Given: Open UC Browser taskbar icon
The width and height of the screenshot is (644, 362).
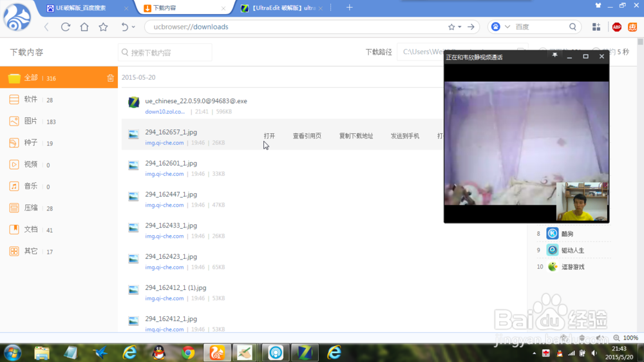Looking at the screenshot, I should [x=217, y=353].
